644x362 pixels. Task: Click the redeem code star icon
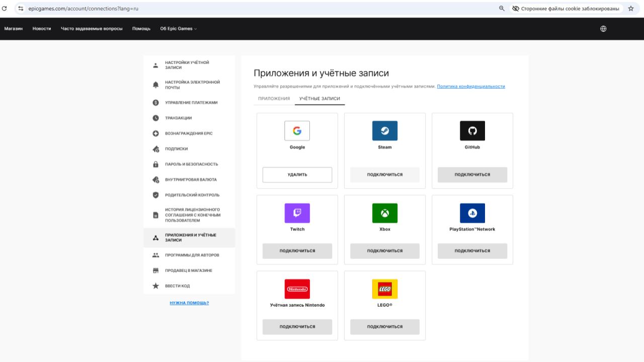click(155, 286)
